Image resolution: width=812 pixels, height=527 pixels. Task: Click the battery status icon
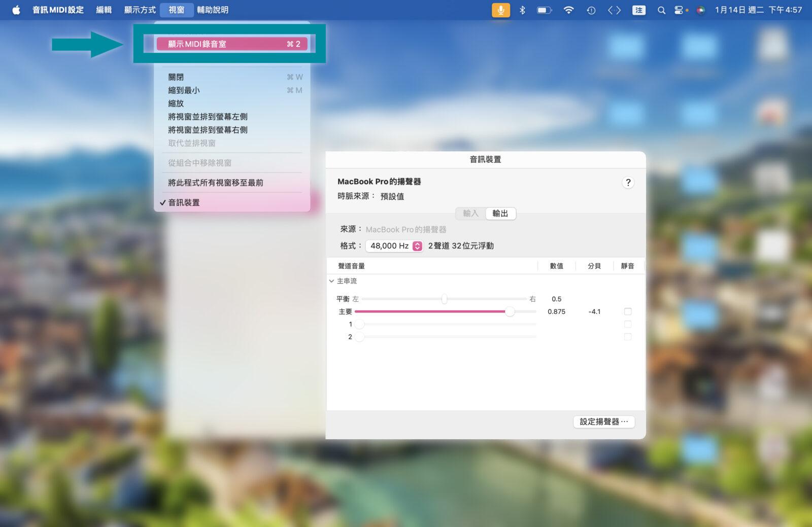click(x=544, y=10)
